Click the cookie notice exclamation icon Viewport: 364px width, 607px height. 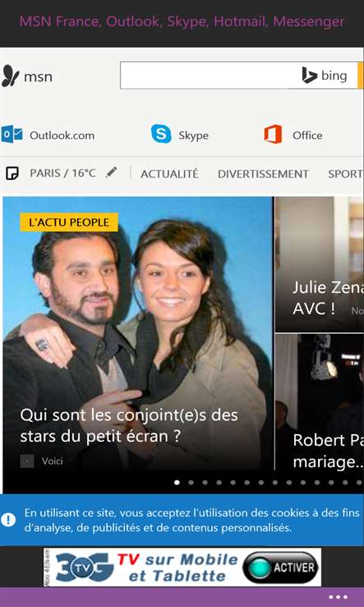8,520
